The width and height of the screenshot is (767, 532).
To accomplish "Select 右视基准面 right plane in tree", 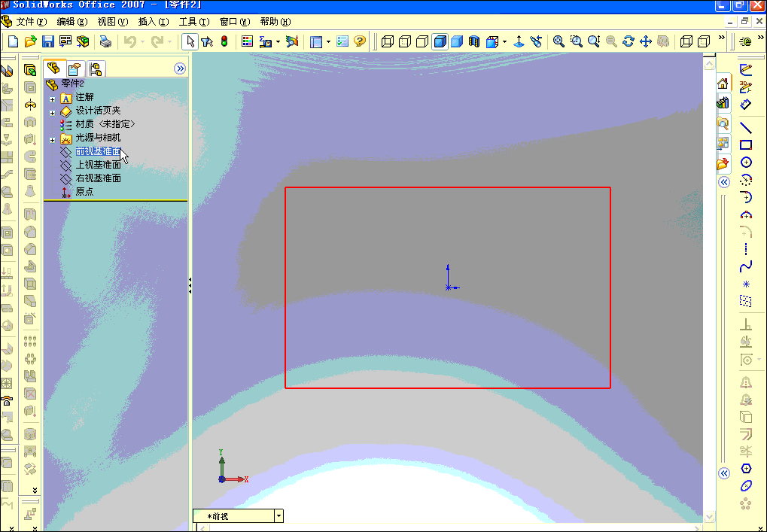I will point(99,178).
